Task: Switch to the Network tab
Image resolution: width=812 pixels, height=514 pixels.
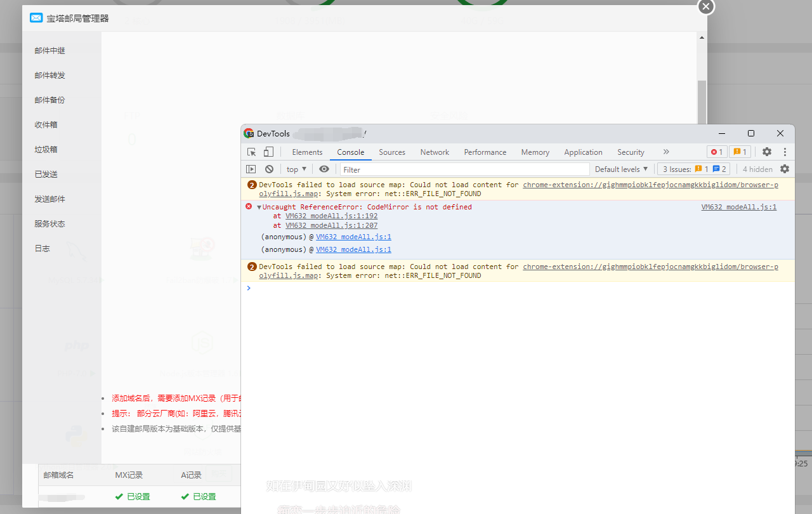Action: 435,152
